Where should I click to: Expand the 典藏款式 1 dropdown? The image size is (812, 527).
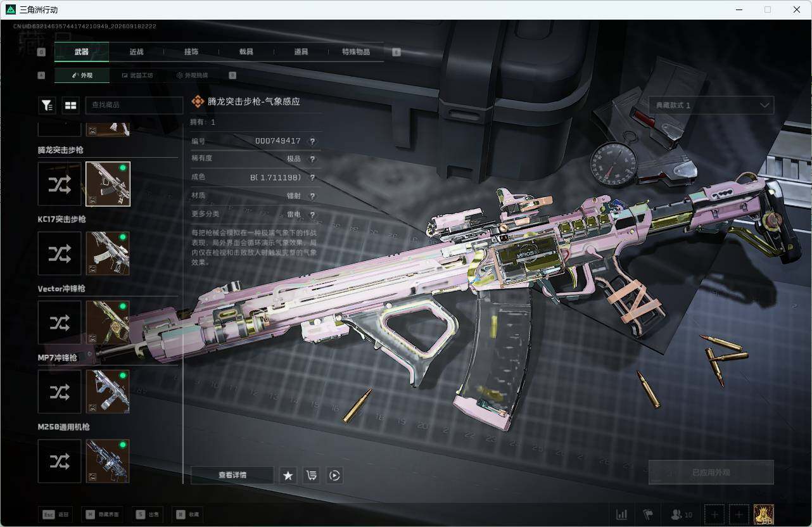click(x=711, y=105)
